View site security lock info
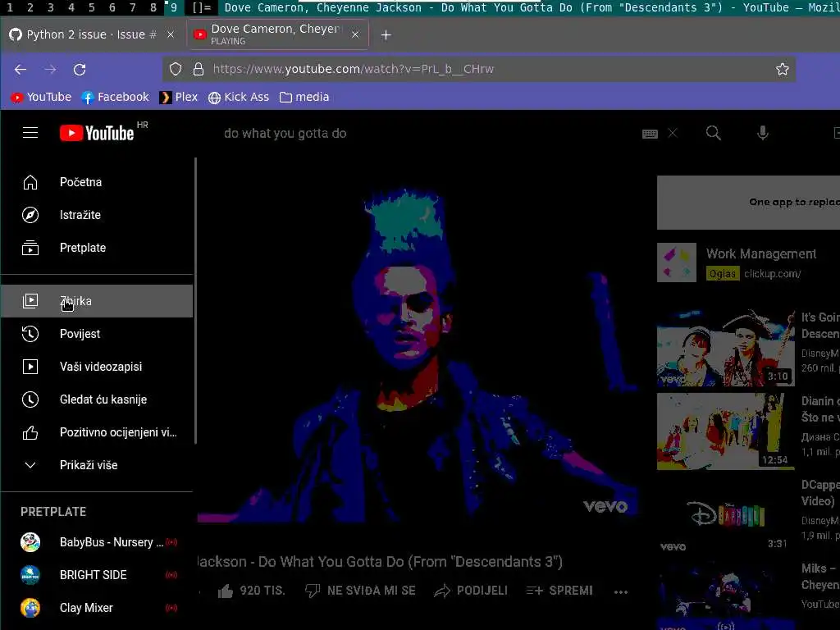Image resolution: width=840 pixels, height=630 pixels. click(199, 69)
